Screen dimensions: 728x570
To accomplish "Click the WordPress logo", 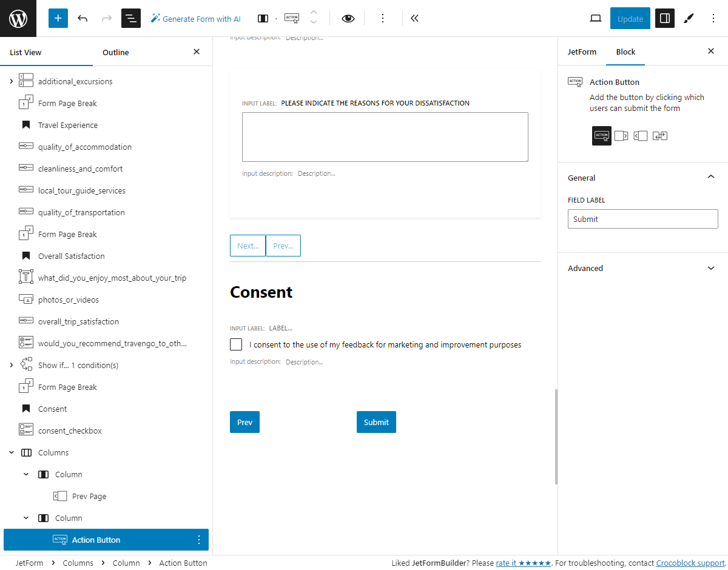I will (x=18, y=18).
